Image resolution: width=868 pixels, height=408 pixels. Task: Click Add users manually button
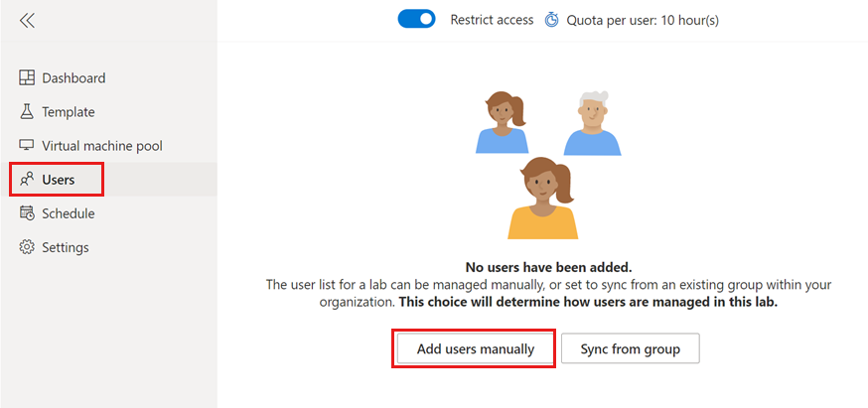pos(476,348)
